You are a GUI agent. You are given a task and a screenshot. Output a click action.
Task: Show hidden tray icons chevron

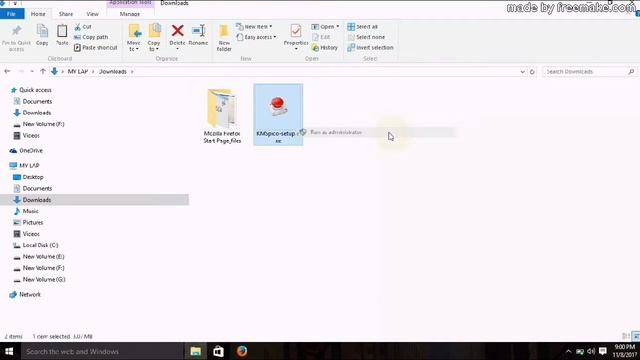pyautogui.click(x=568, y=351)
